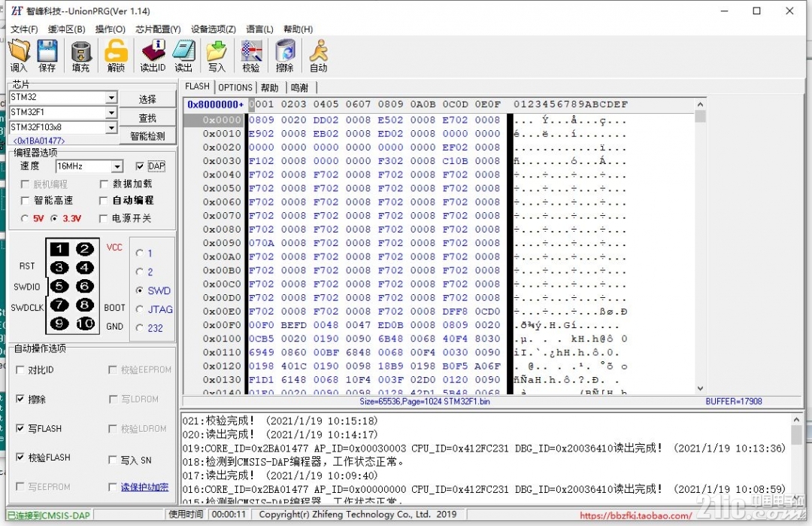Select the 3.3V voltage radio button
The image size is (812, 526).
[54, 218]
